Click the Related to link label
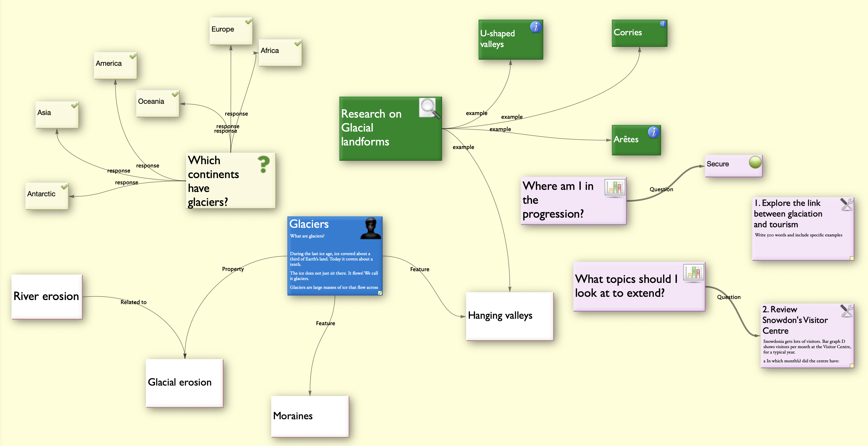The height and width of the screenshot is (446, 868). [x=133, y=302]
